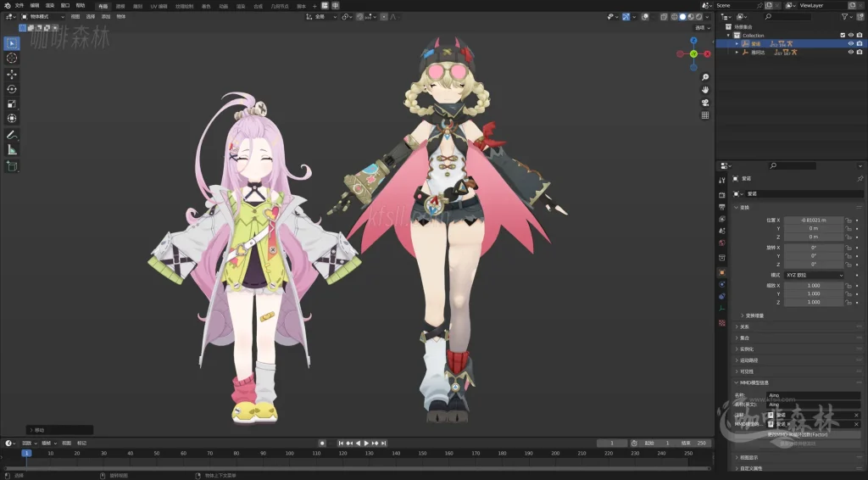Image resolution: width=868 pixels, height=480 pixels.
Task: Switch to solid viewport shading
Action: pyautogui.click(x=682, y=17)
